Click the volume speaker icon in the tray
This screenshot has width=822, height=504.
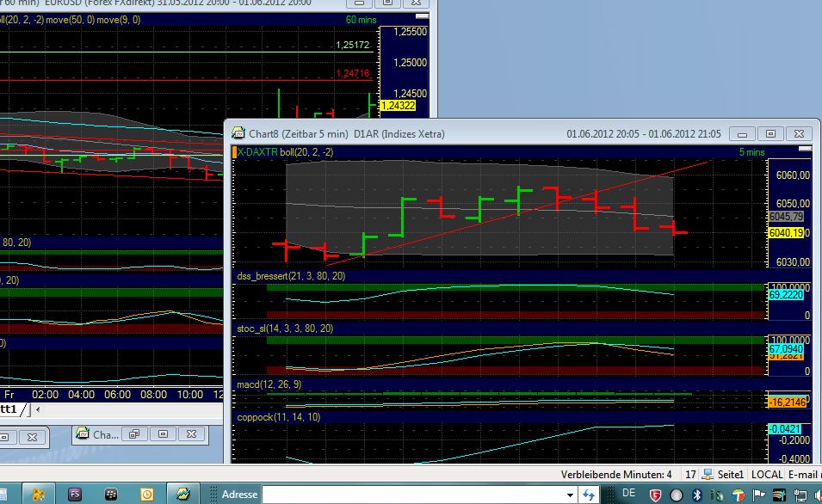click(818, 495)
